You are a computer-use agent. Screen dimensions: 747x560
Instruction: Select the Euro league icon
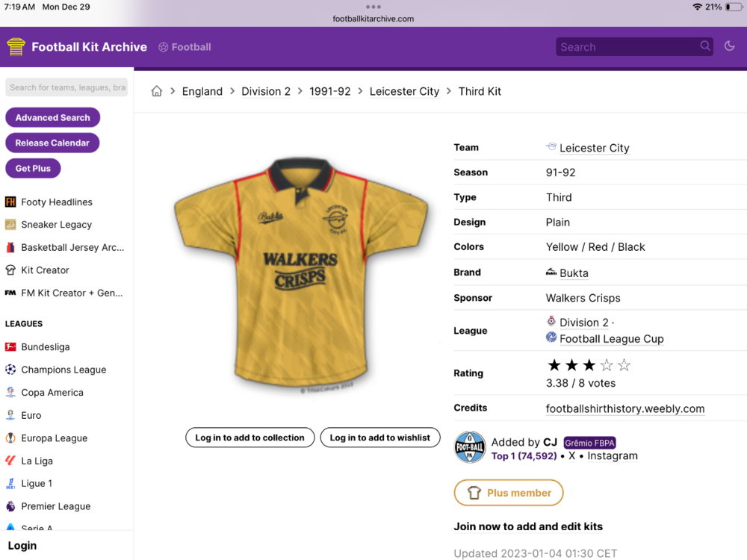point(10,415)
